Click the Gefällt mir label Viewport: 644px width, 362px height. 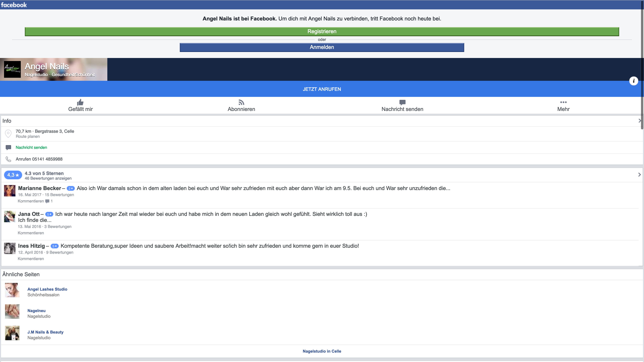point(80,109)
